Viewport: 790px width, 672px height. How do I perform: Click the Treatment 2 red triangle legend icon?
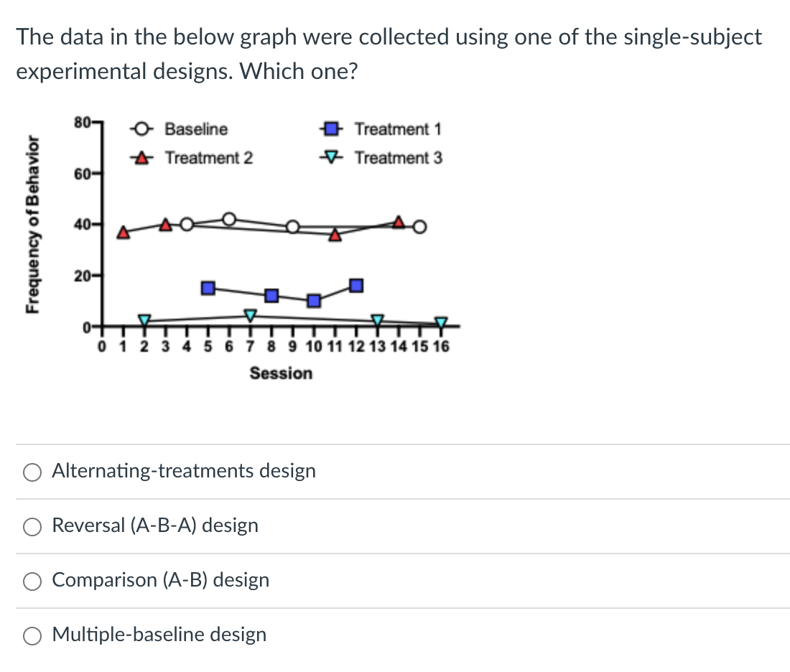[141, 159]
